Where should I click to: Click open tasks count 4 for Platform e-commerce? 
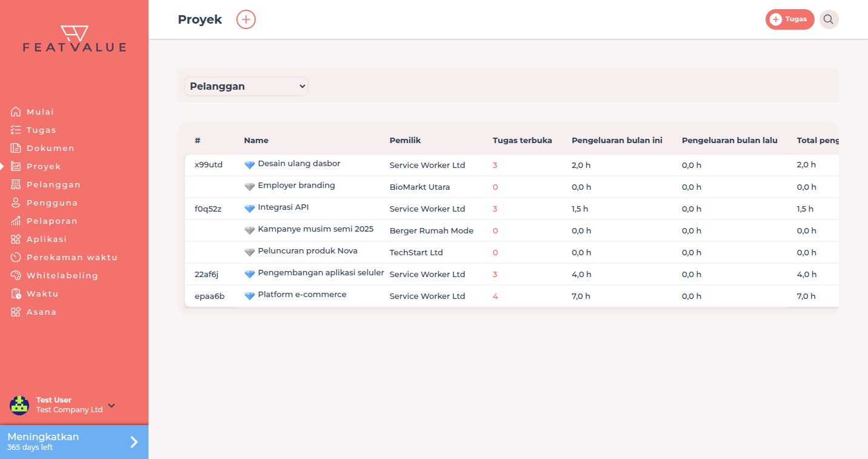click(495, 296)
